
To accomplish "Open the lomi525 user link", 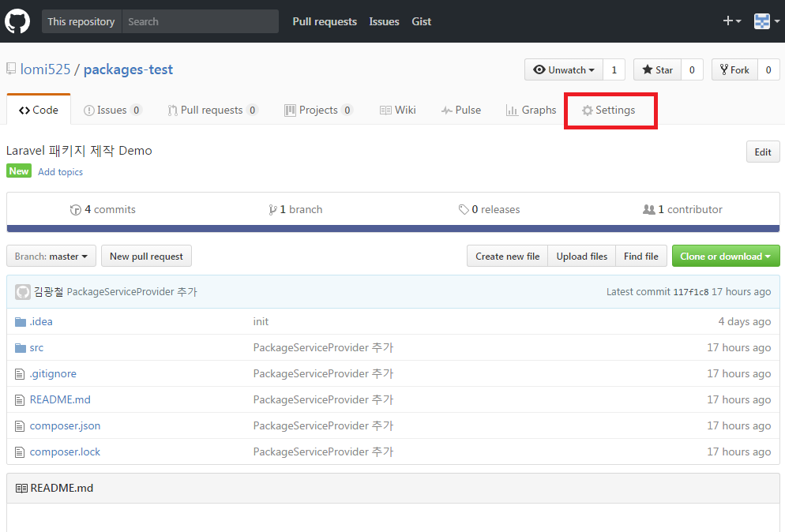I will 46,69.
